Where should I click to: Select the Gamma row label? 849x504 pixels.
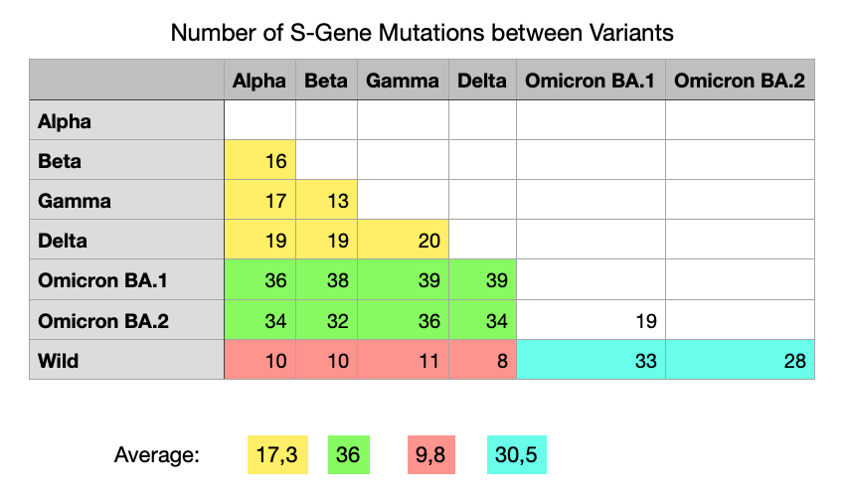[126, 201]
